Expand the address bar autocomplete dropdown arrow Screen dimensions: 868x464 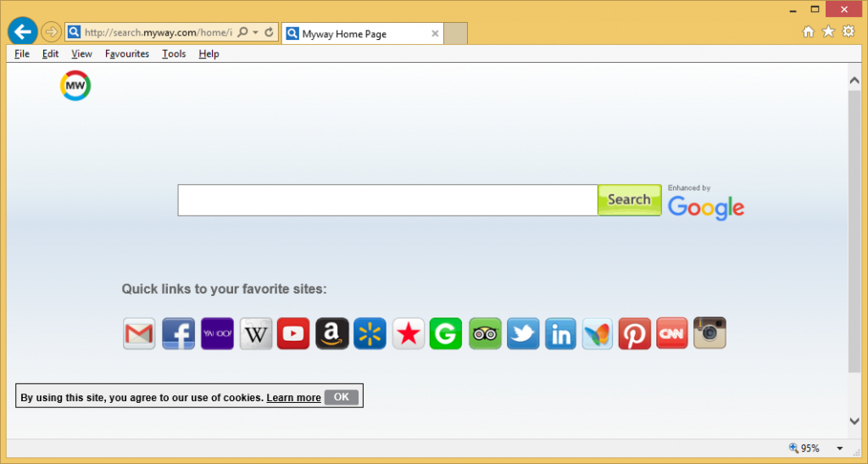pos(256,32)
